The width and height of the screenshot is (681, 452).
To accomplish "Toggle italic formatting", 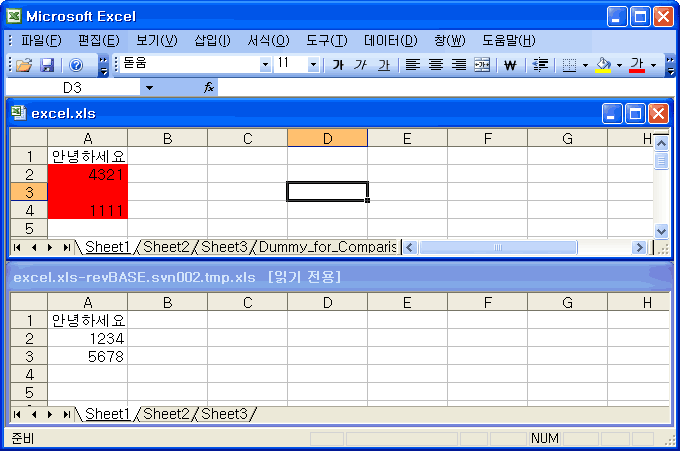I will 361,65.
